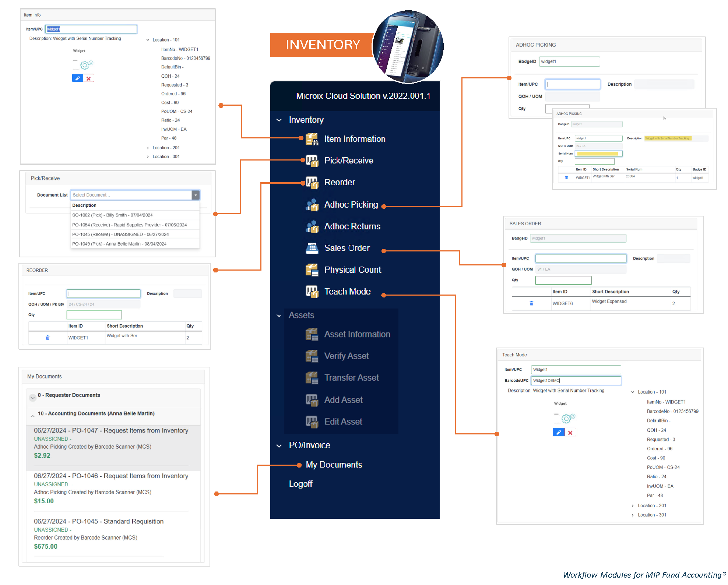Delete WIDGET6 row in Sales Order table
The height and width of the screenshot is (585, 728).
tap(531, 303)
